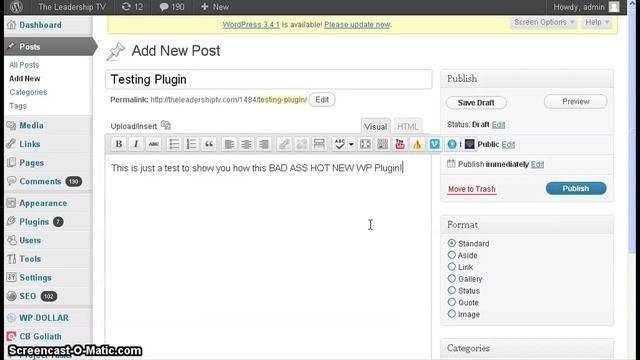The height and width of the screenshot is (360, 640).
Task: Toggle italic formatting in editor toolbar
Action: [x=136, y=144]
